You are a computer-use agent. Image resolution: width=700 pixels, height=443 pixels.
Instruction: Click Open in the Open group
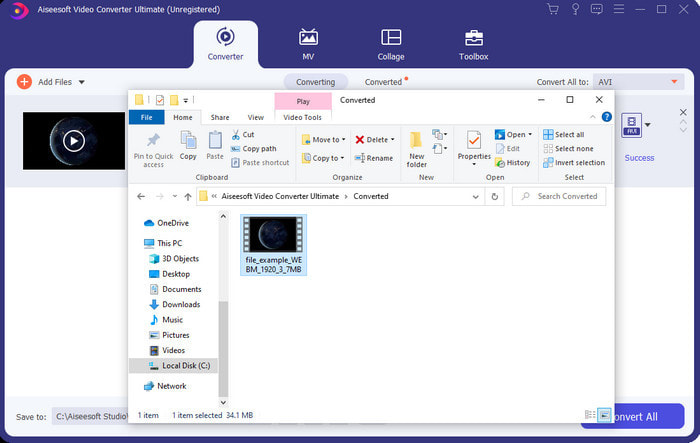point(513,134)
